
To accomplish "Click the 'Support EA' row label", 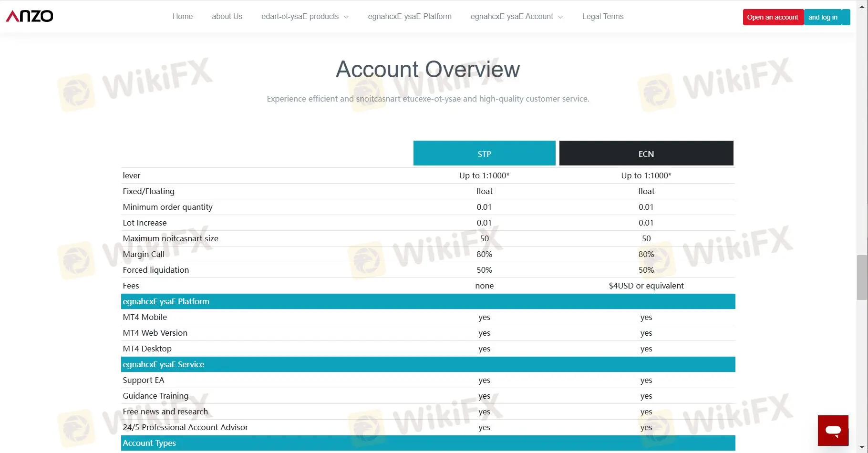I will click(144, 380).
